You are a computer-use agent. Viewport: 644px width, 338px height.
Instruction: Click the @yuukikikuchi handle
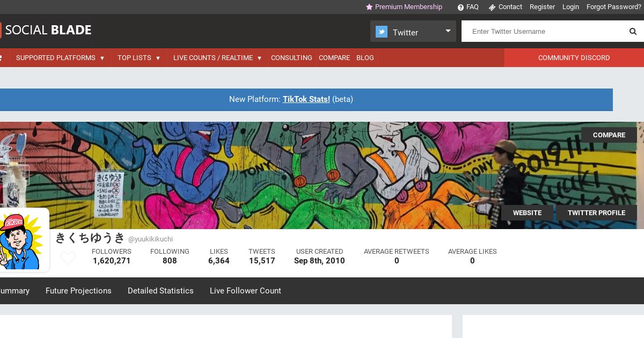tap(150, 239)
